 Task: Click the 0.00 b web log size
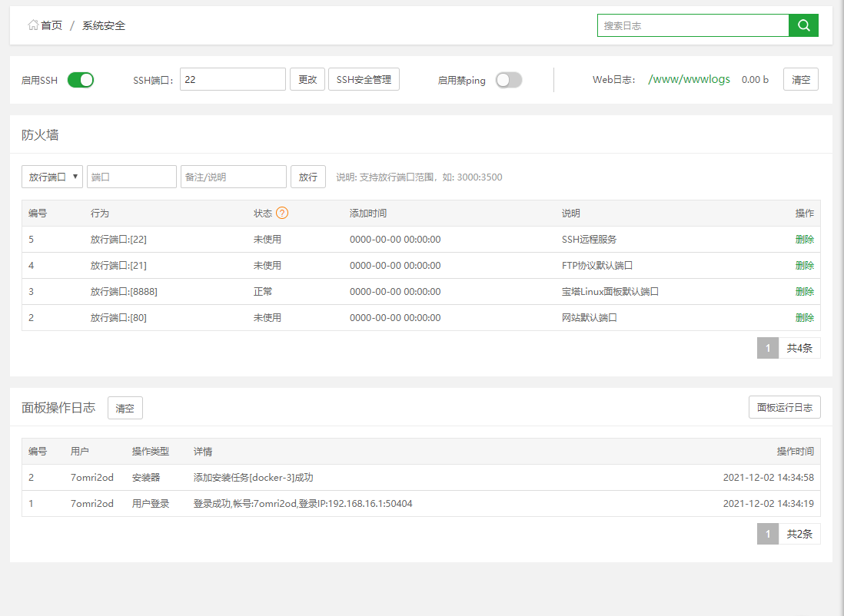[755, 80]
